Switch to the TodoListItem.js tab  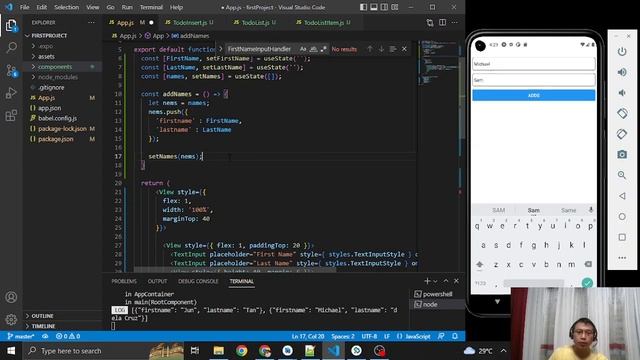[323, 22]
